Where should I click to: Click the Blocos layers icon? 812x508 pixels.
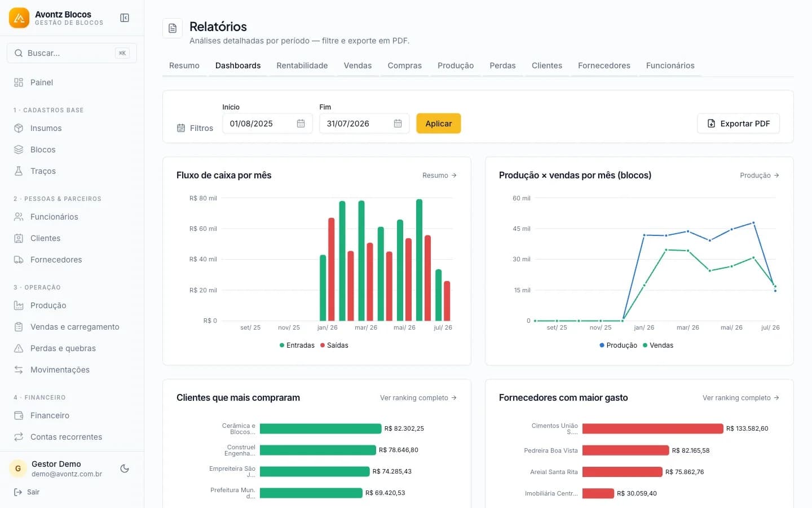click(19, 150)
